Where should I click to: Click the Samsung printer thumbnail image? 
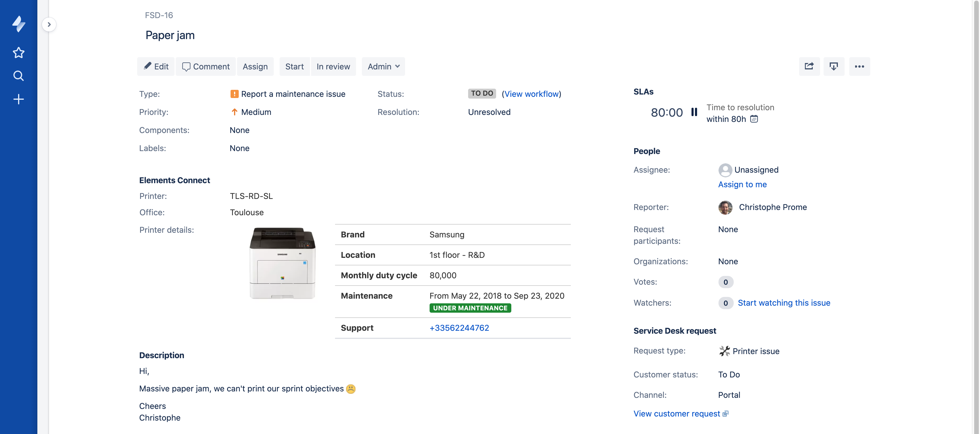tap(282, 263)
